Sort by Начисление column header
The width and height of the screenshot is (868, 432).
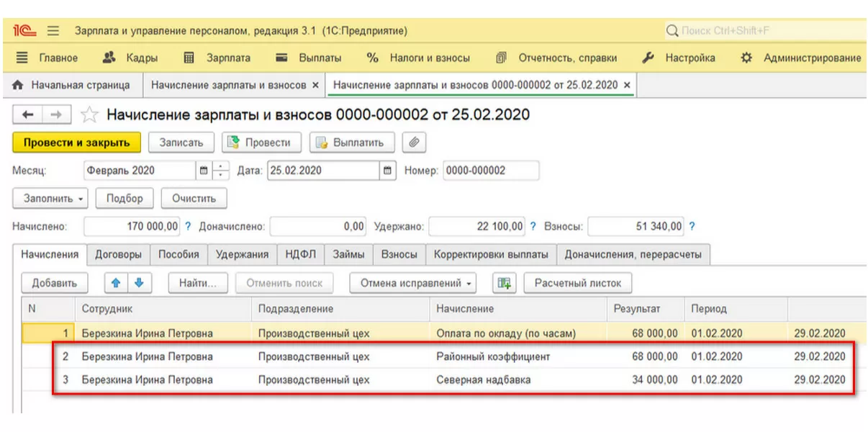(x=519, y=308)
